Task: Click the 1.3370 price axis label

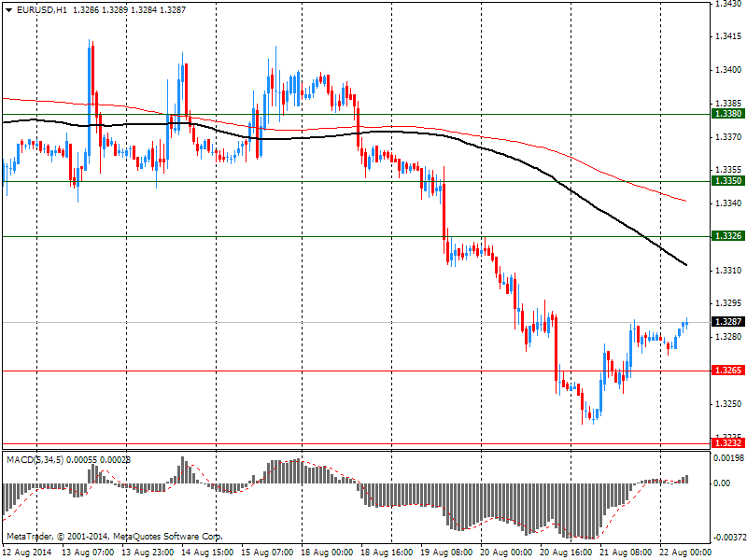Action: (x=728, y=137)
